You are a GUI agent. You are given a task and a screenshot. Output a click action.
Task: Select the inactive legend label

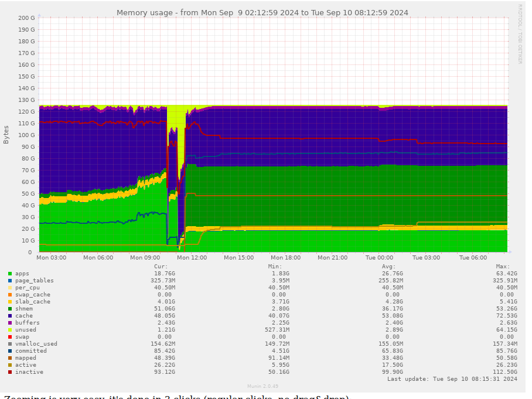point(29,372)
